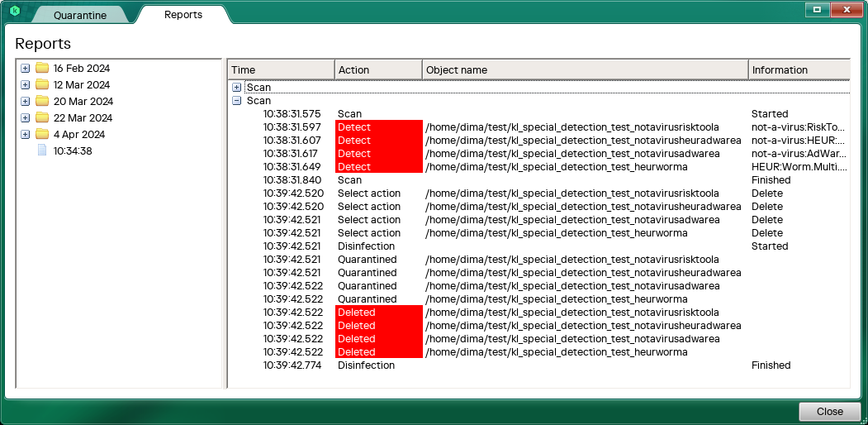Select the red Detect row for heurworma

click(378, 167)
